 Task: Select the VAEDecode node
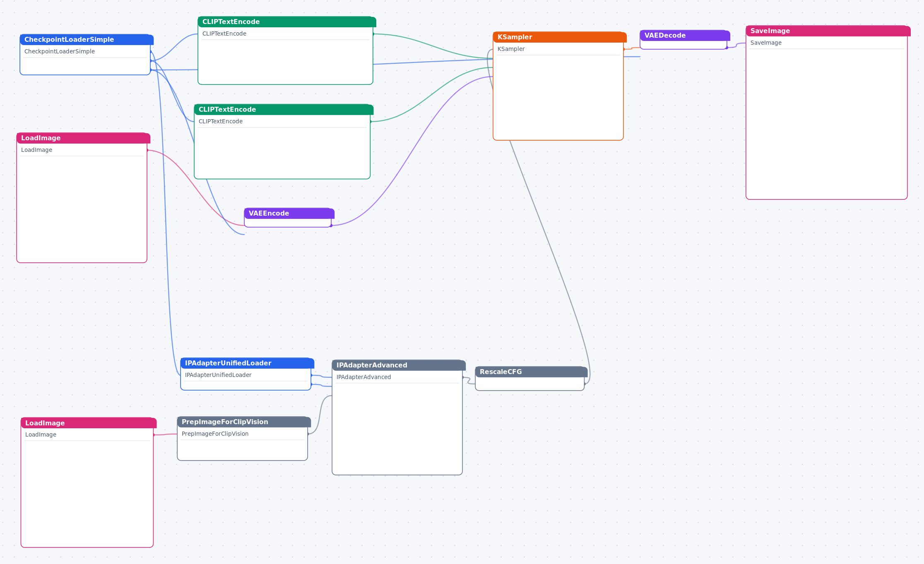(685, 40)
